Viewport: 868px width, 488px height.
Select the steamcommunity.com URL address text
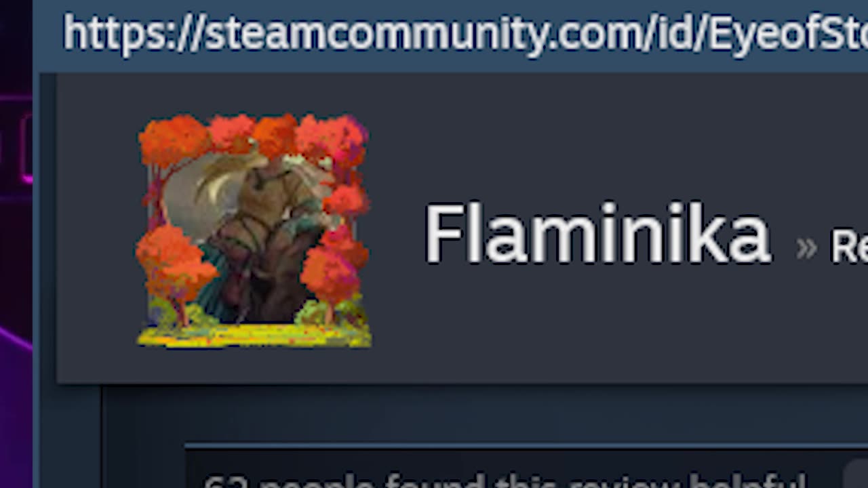[x=465, y=33]
